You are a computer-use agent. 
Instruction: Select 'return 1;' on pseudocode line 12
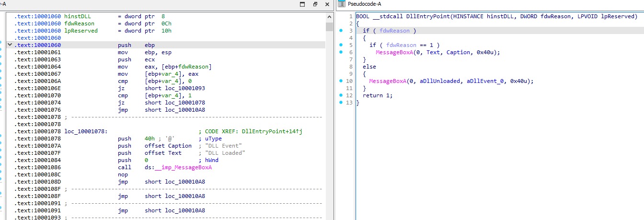click(x=378, y=95)
